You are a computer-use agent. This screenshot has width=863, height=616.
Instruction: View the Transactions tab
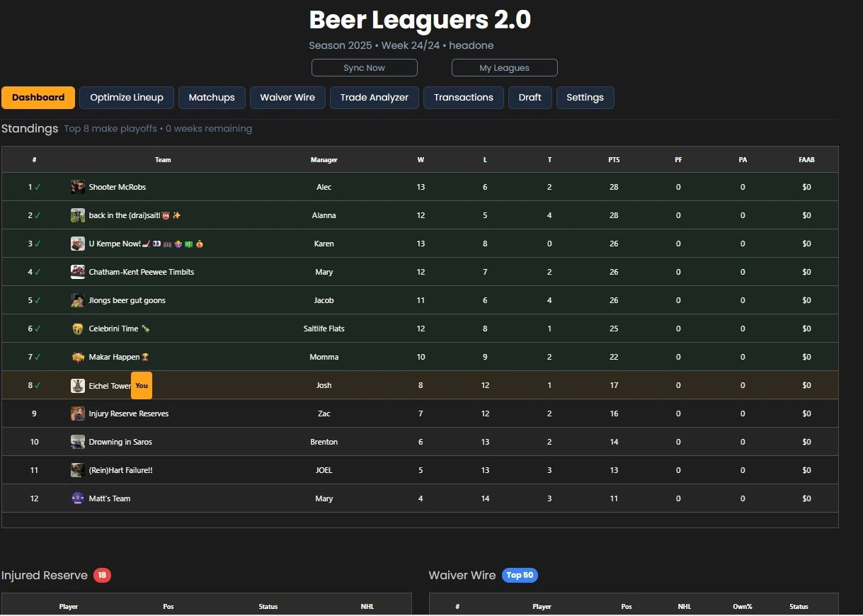464,98
